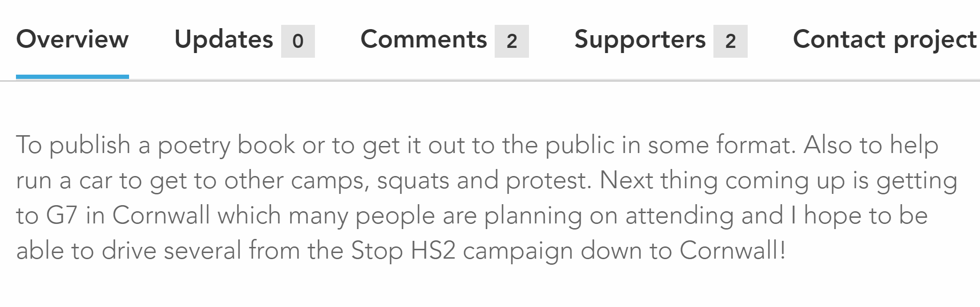Screen dimensions: 980x307
Task: Click the final word "Cornwall!" in the paragraph
Action: pyautogui.click(x=732, y=250)
